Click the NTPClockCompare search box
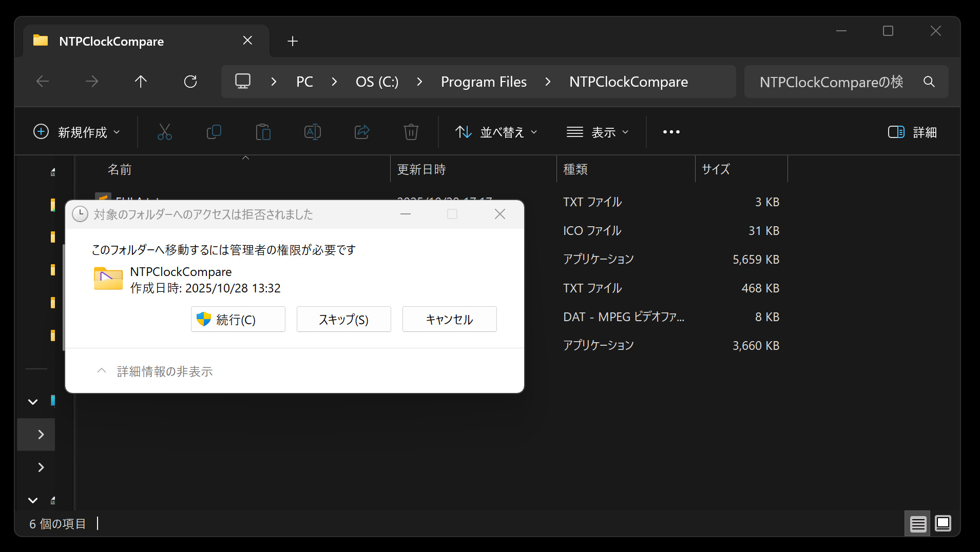This screenshot has height=552, width=980. click(831, 82)
